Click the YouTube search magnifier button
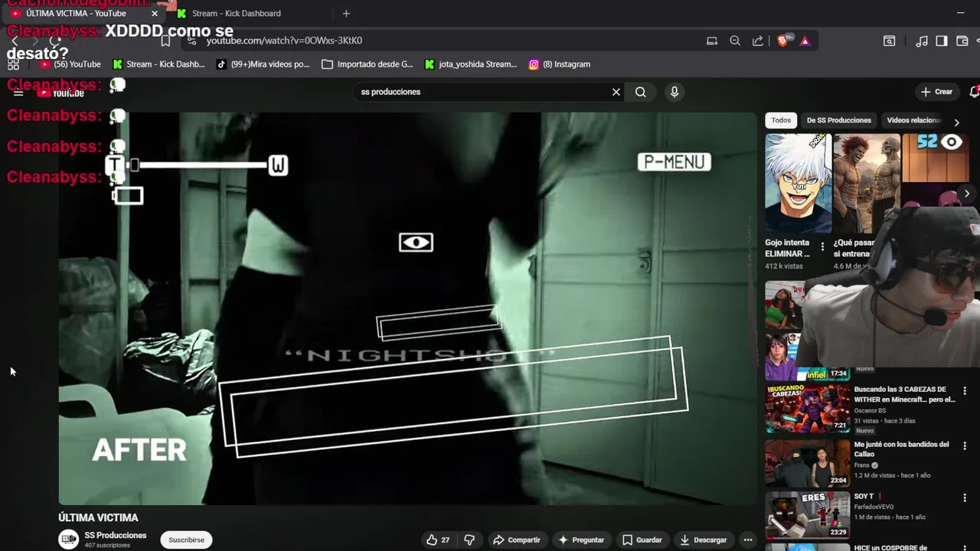Screen dimensions: 980x551 point(640,92)
